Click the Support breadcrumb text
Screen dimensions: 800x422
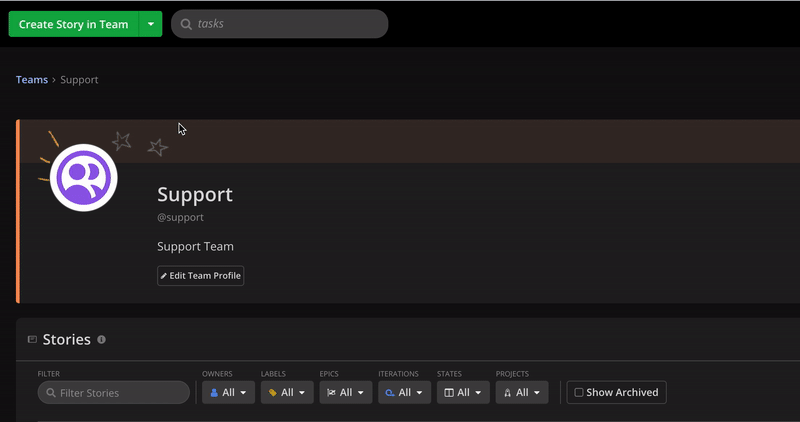point(79,80)
